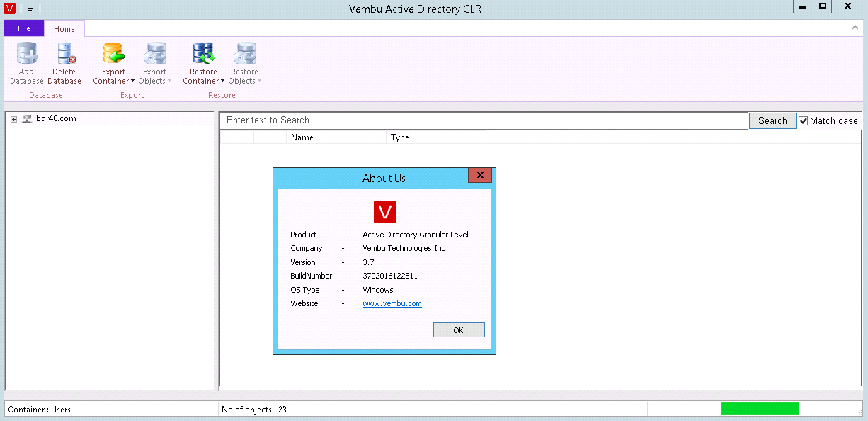Click the Search button

tap(772, 120)
